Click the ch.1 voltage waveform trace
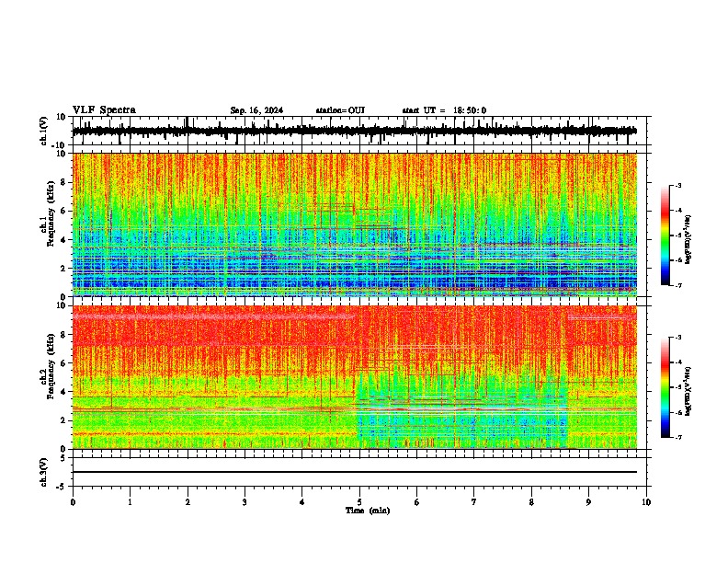This screenshot has width=728, height=563. point(354,131)
